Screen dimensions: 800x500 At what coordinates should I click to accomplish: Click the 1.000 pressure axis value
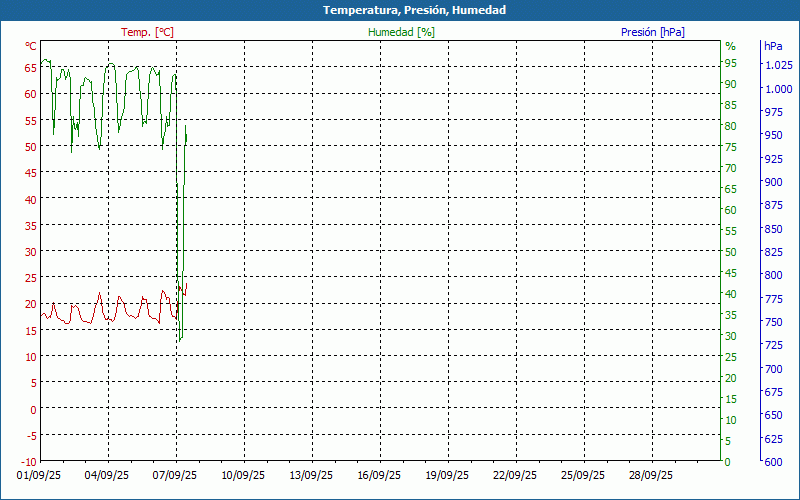[779, 89]
